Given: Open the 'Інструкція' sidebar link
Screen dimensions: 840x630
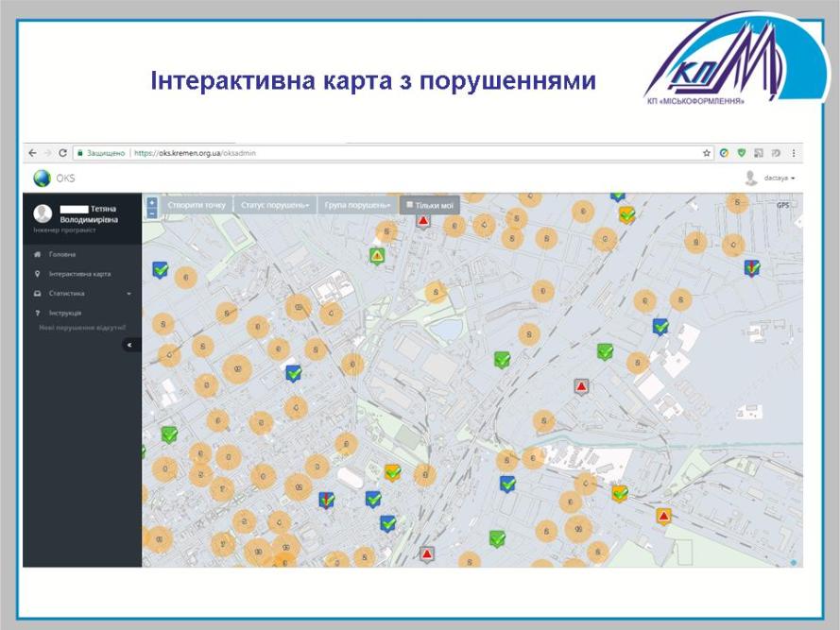Looking at the screenshot, I should [64, 313].
